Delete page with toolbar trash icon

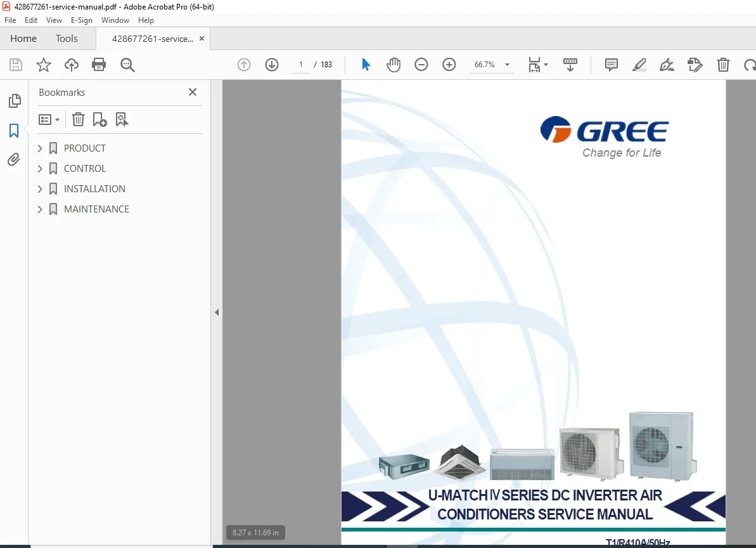click(x=723, y=65)
